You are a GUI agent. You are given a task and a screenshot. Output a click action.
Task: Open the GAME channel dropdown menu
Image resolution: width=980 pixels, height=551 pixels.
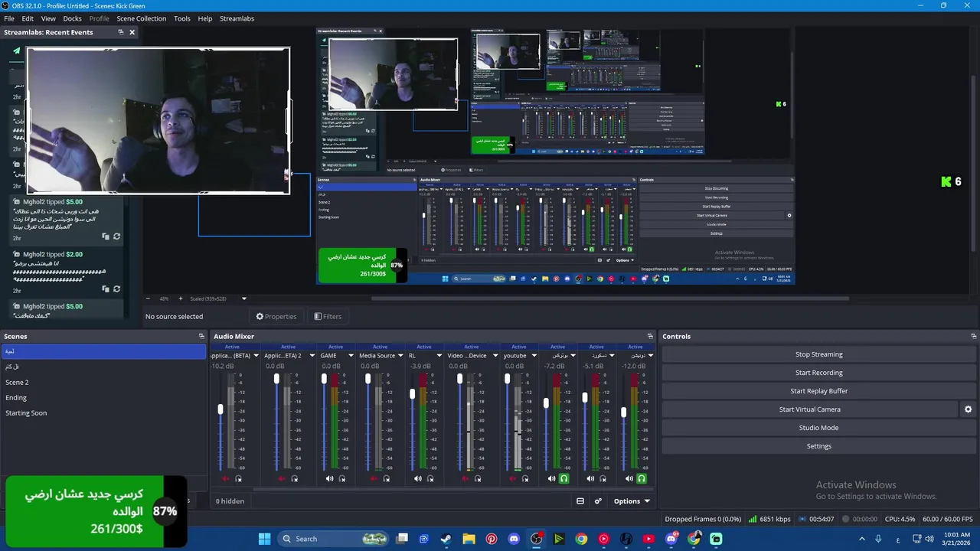[351, 356]
